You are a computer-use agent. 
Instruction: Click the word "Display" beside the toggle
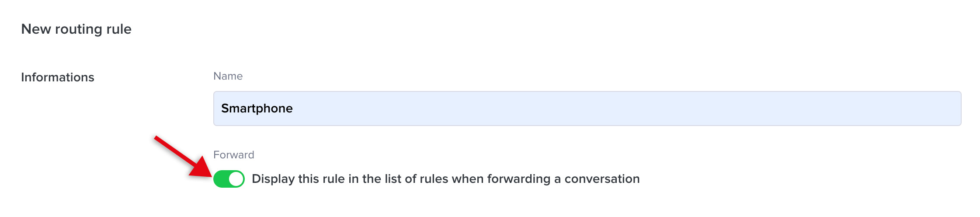(x=273, y=179)
